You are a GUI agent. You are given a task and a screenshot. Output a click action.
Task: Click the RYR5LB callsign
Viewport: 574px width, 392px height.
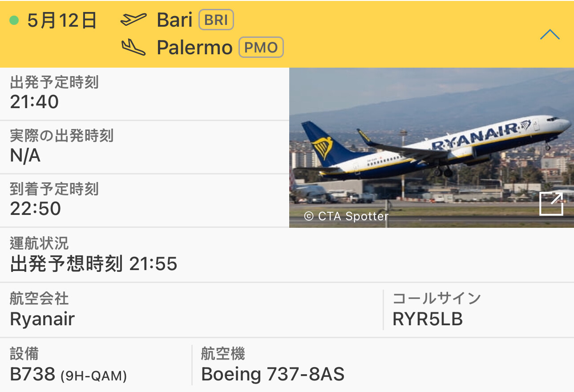click(x=428, y=319)
